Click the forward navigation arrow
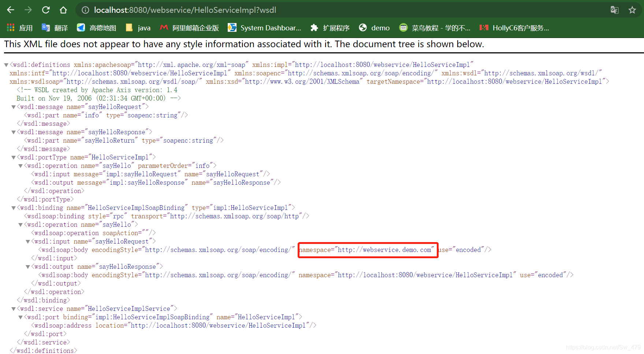The height and width of the screenshot is (354, 644). click(28, 10)
